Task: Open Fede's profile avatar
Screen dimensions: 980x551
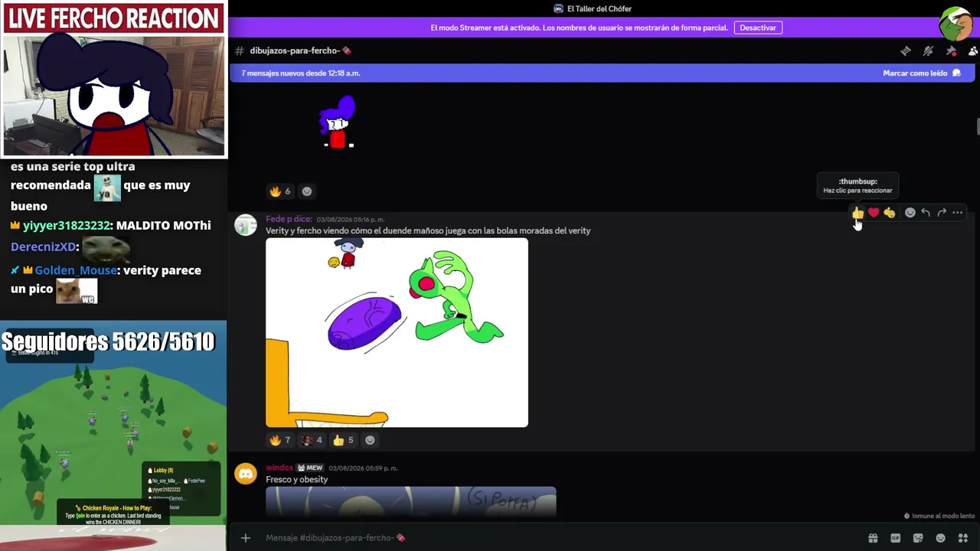Action: [x=246, y=225]
